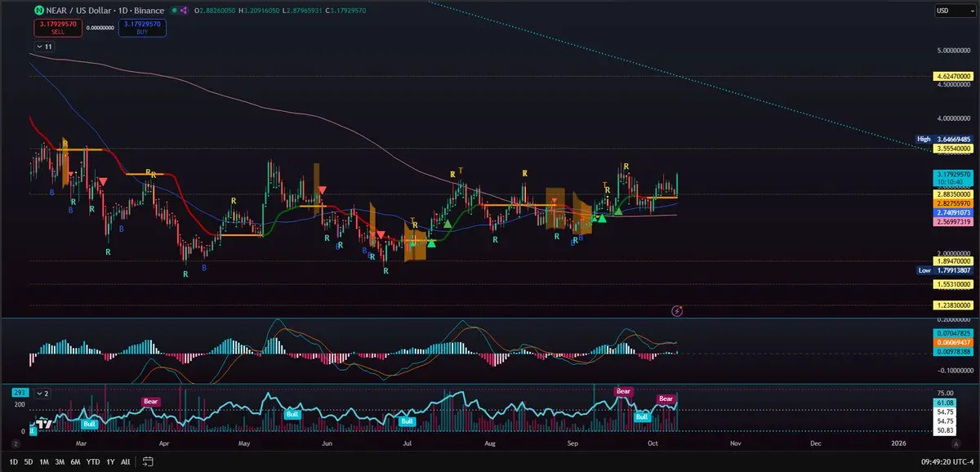Click the 3.55540000 yellow price label
Viewport: 980px width, 472px height.
(x=952, y=149)
